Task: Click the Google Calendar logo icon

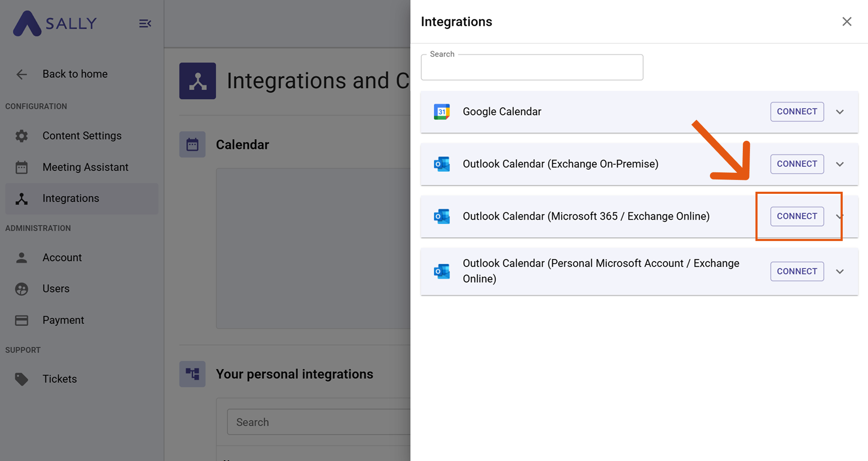Action: (x=441, y=112)
